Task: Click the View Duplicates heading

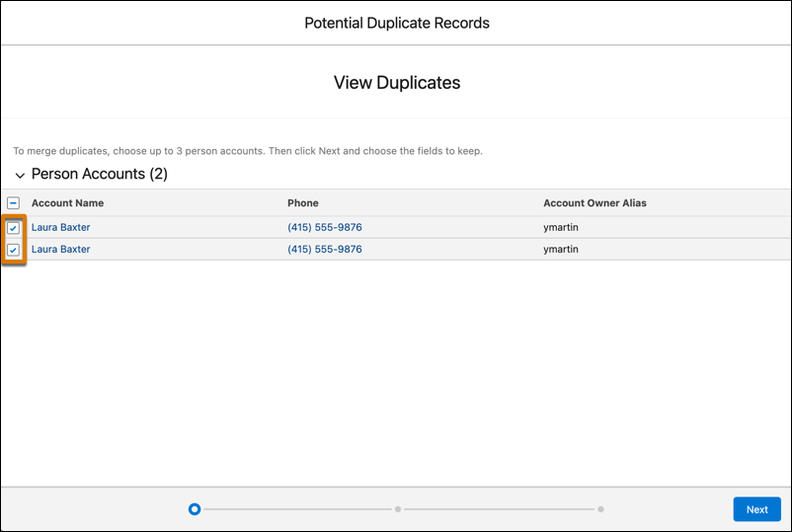Action: coord(396,83)
